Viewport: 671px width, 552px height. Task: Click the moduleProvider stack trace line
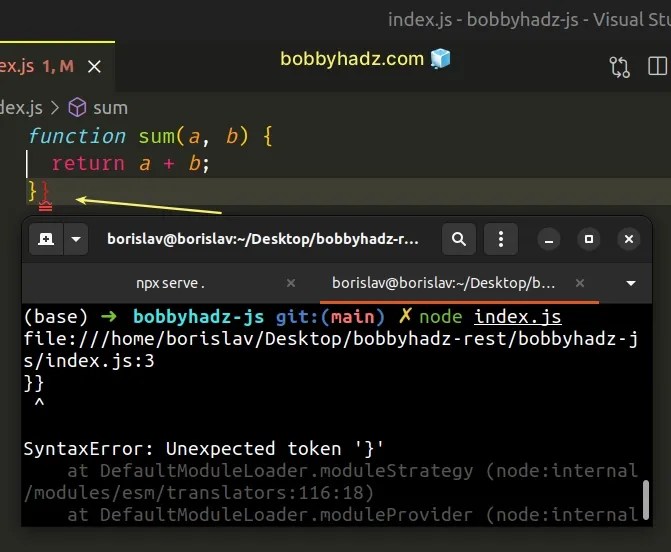click(x=352, y=515)
